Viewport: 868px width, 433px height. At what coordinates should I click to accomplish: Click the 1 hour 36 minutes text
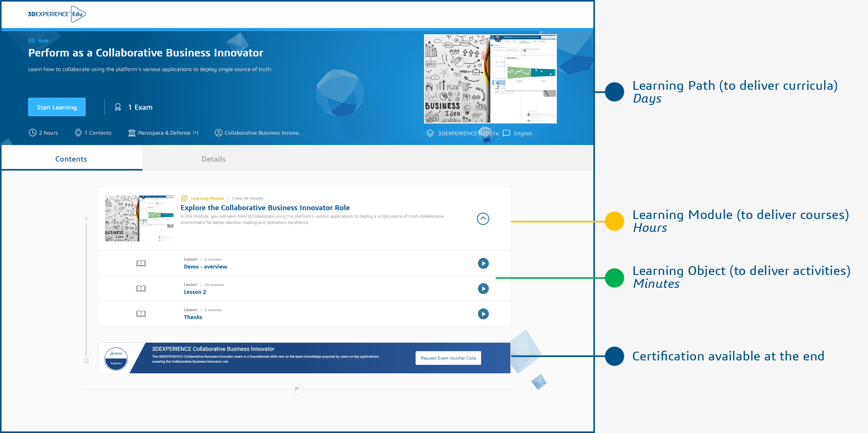(x=247, y=198)
